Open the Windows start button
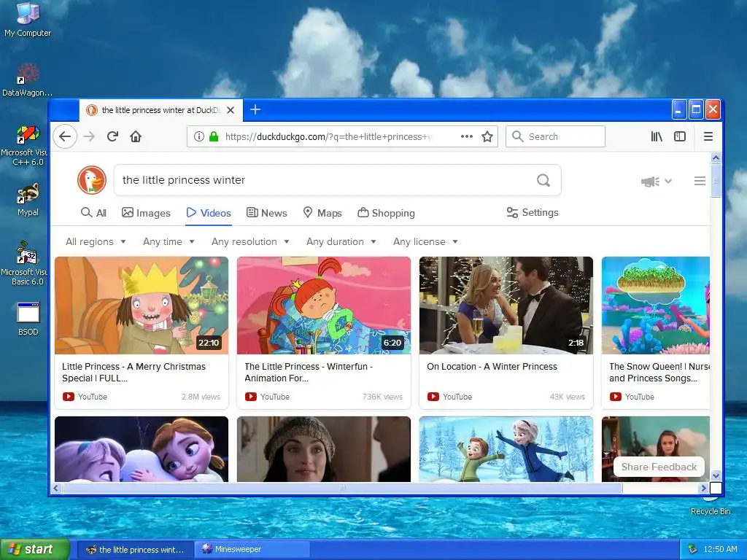The width and height of the screenshot is (747, 560). coord(34,549)
